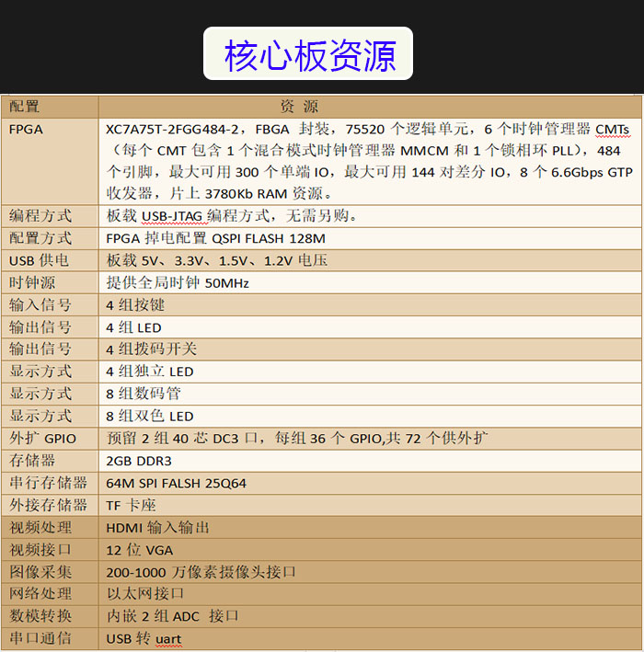Click the value HDMI 输入输出
Viewport: 644px width, 652px height.
pyautogui.click(x=157, y=528)
